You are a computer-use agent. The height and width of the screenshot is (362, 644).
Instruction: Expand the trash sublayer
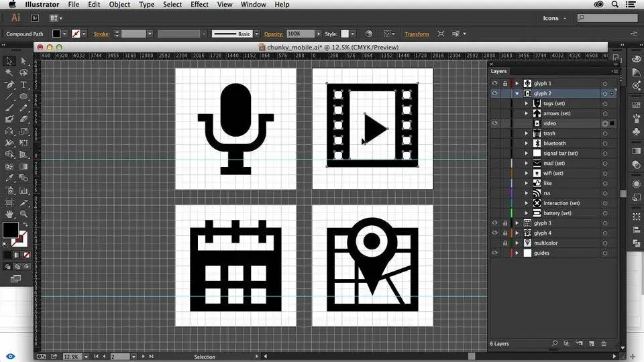click(x=527, y=133)
